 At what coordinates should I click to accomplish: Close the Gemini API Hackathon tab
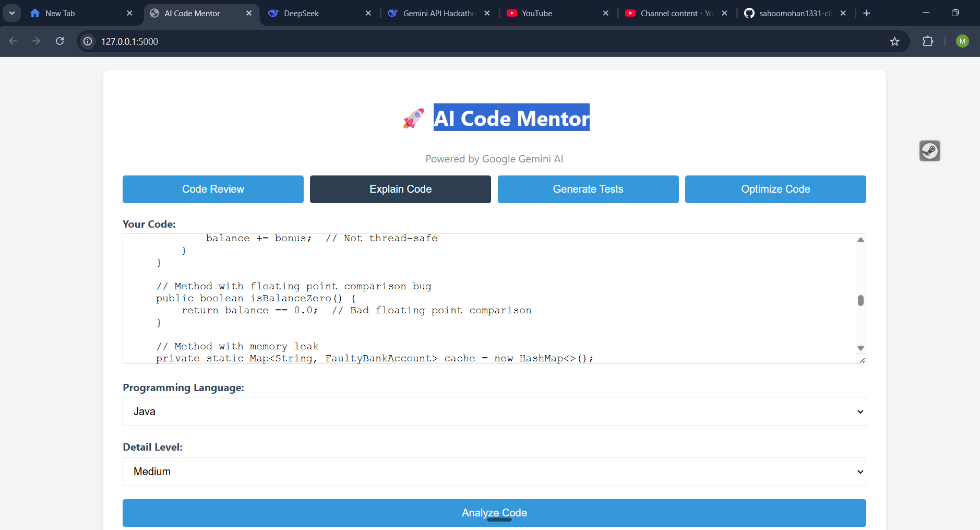pyautogui.click(x=487, y=13)
